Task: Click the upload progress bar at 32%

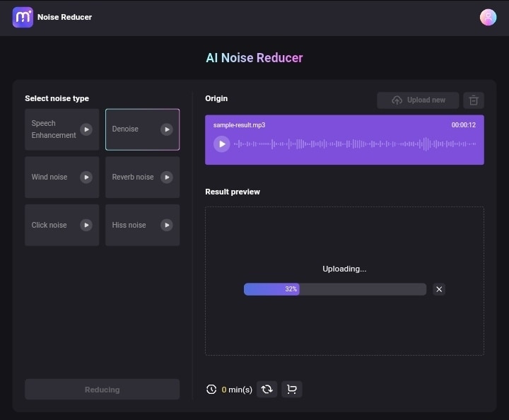Action: [335, 289]
